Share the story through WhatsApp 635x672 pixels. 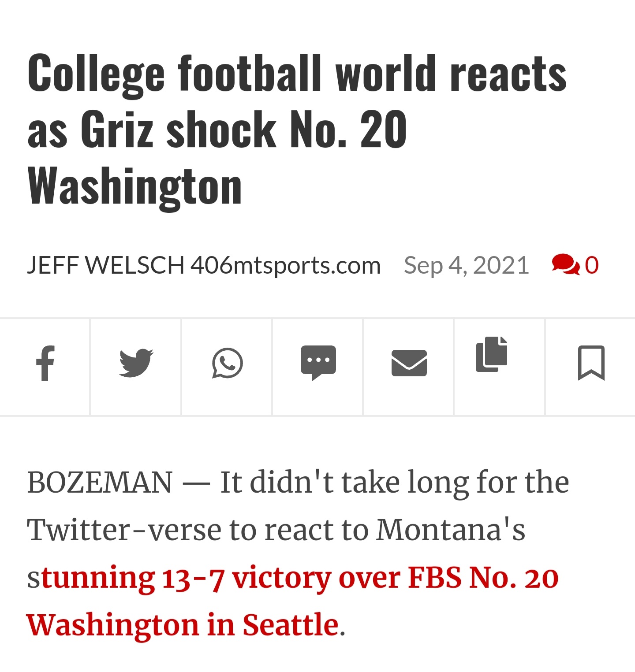click(x=227, y=363)
